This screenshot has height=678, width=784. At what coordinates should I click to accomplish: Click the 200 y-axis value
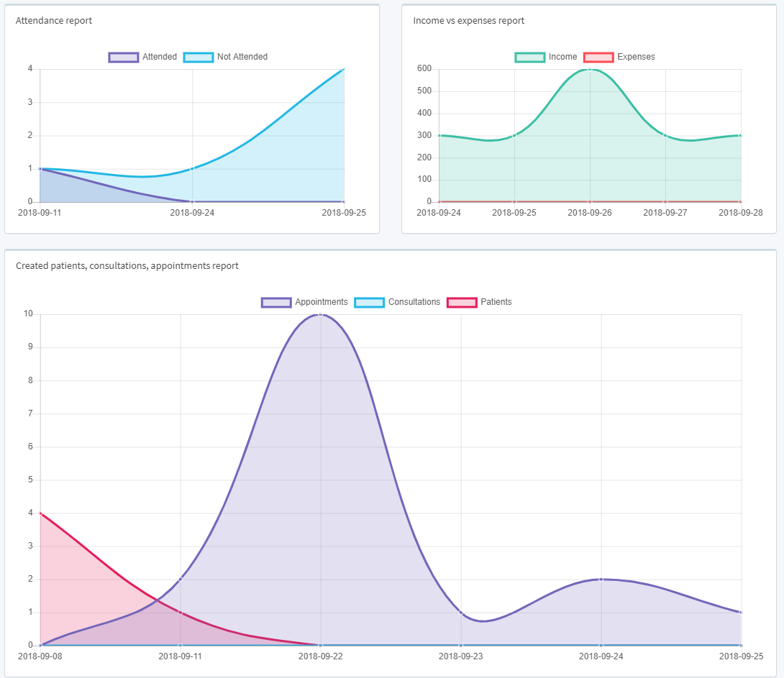point(424,157)
